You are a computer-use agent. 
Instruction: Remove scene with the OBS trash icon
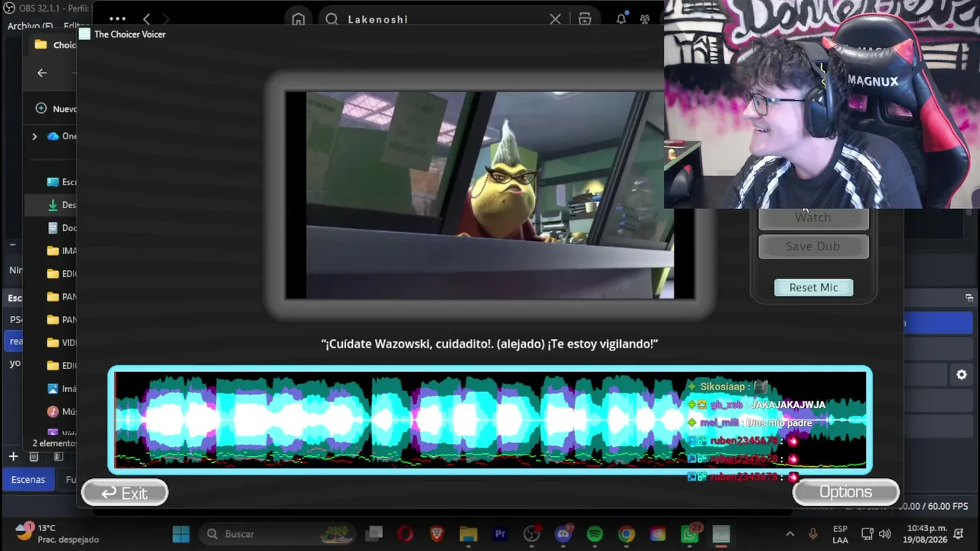coord(34,457)
